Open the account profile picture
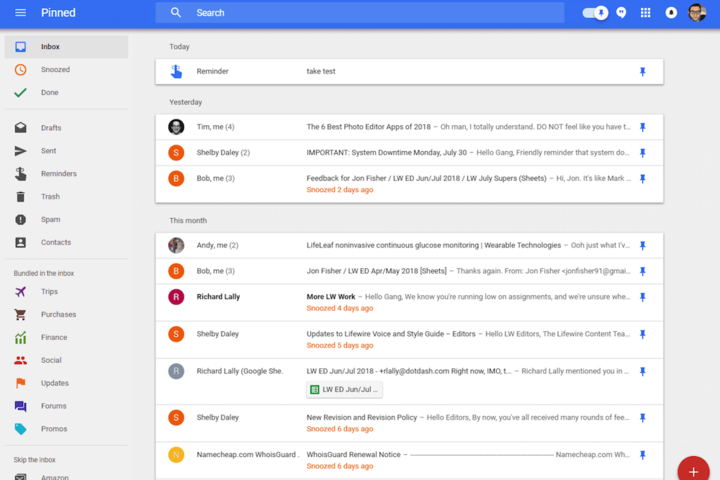This screenshot has height=480, width=720. click(697, 12)
